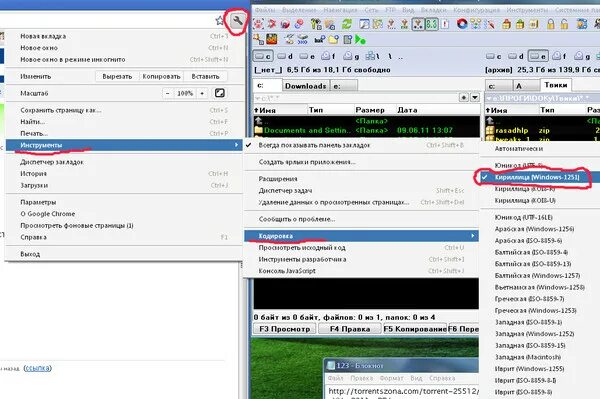This screenshot has width=600, height=399.
Task: Click the yellow folder icon in second toolbar row
Action: coord(333,39)
